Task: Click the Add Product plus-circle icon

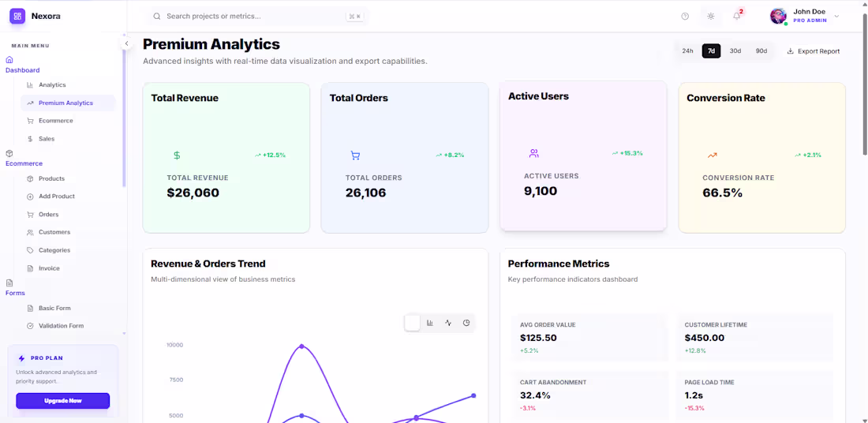Action: pos(30,197)
